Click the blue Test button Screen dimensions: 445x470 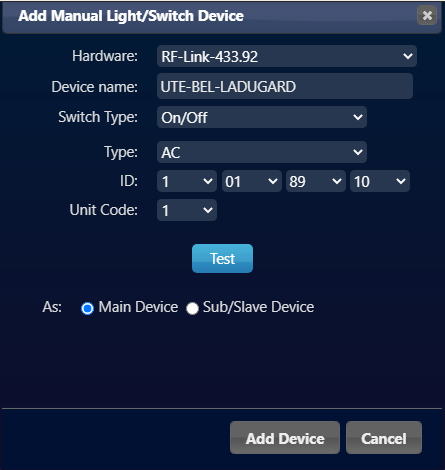tap(222, 258)
